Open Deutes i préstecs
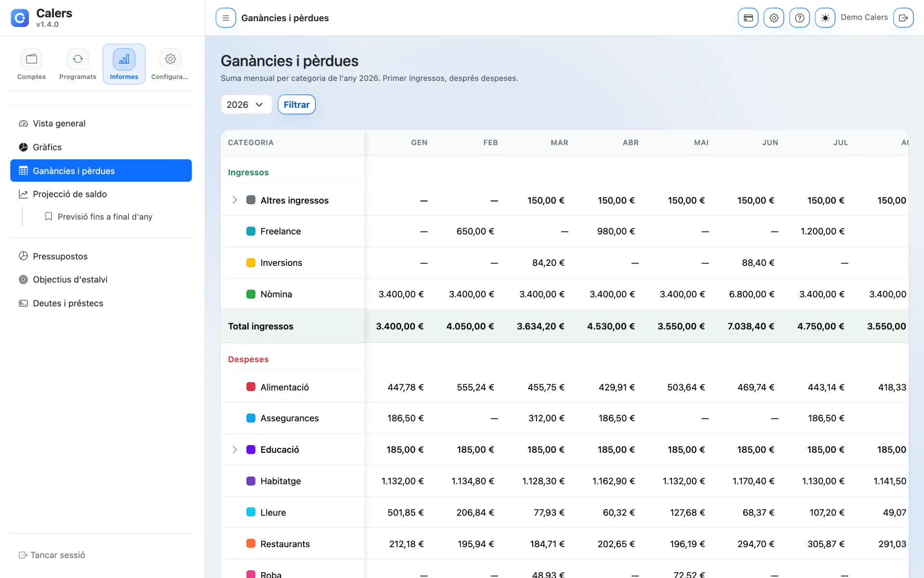The height and width of the screenshot is (578, 924). pos(101,303)
